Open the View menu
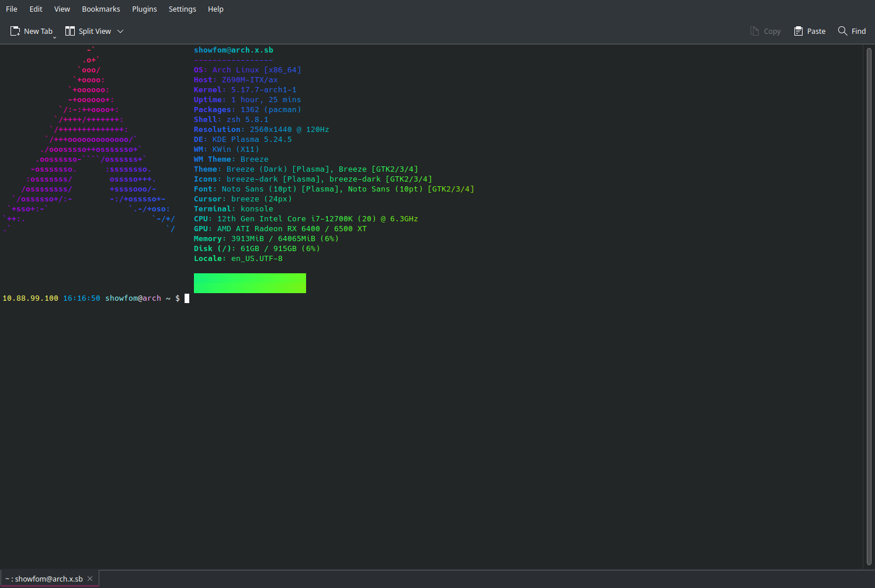Screen dimensions: 875x588 click(62, 9)
